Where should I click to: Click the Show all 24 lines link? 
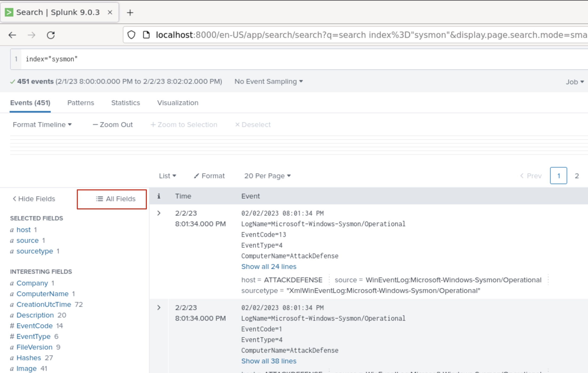click(x=269, y=267)
